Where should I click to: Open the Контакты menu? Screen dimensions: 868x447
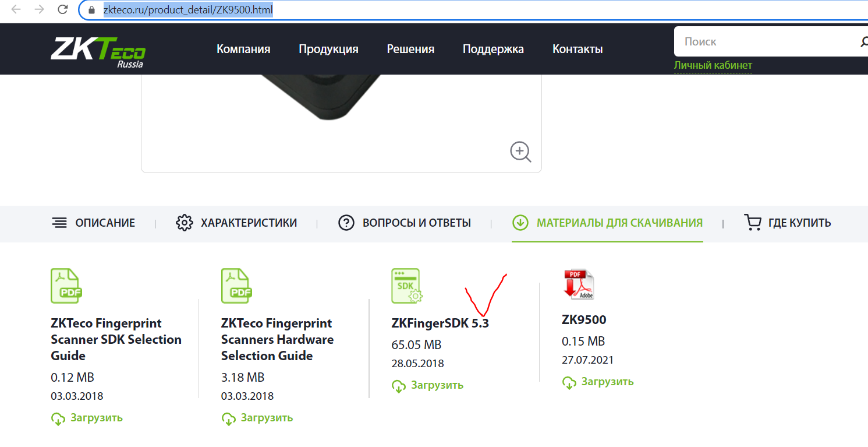(x=578, y=49)
